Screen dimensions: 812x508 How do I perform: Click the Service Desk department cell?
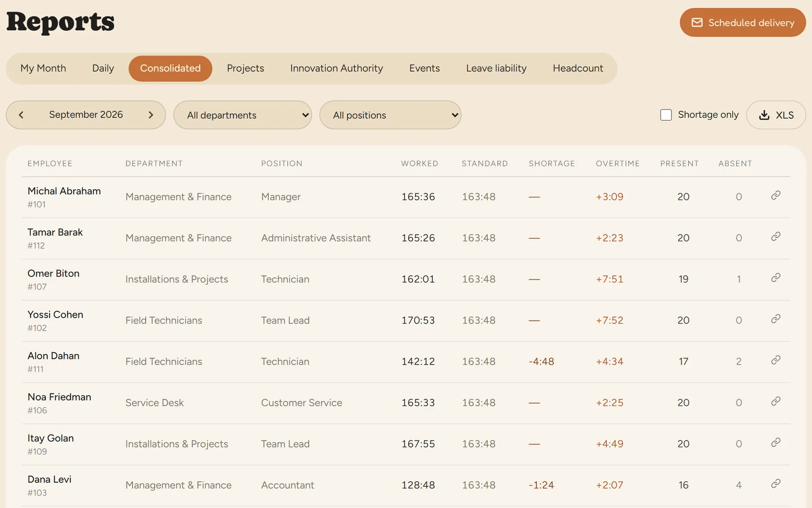pos(154,403)
